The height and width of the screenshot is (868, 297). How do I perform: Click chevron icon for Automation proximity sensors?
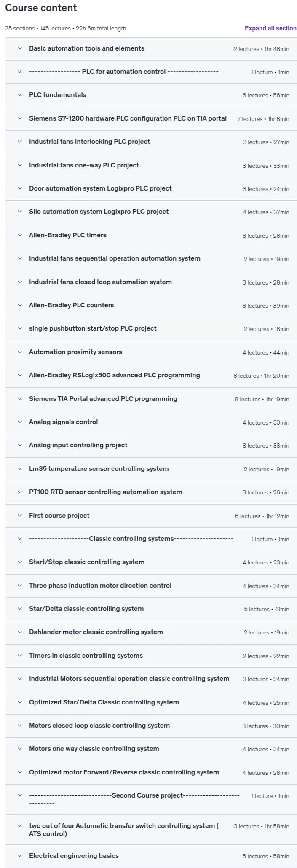point(20,352)
